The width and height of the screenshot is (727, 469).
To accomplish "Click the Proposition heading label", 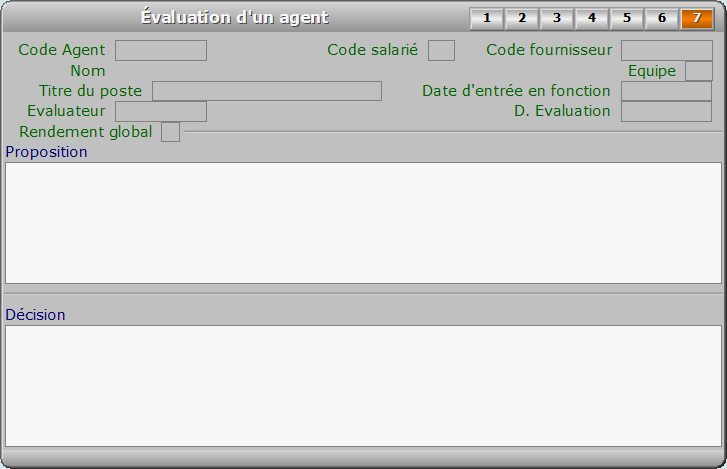I will 46,152.
